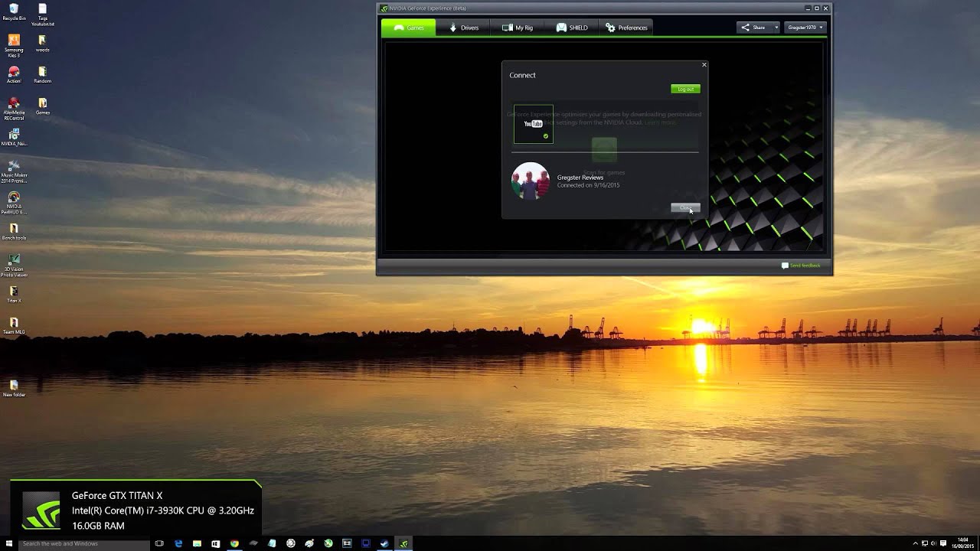The height and width of the screenshot is (551, 980).
Task: Launch Microsoft Edge from the taskbar
Action: click(x=178, y=543)
